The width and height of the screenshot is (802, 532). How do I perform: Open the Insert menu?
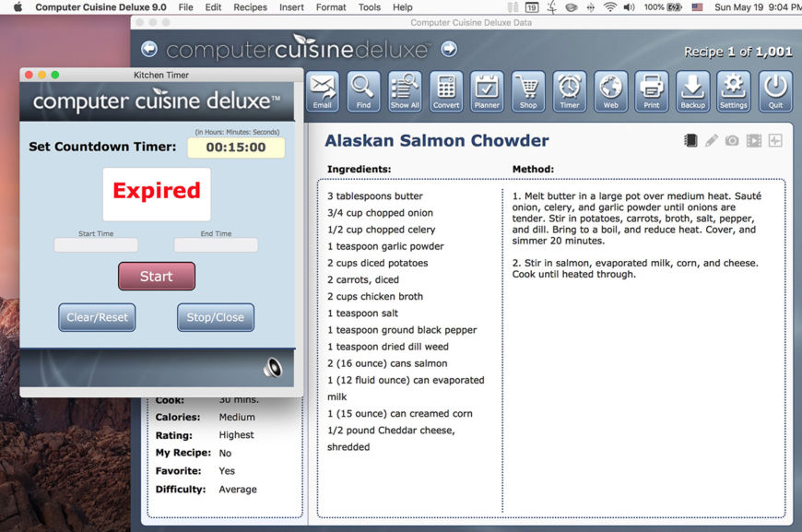coord(291,7)
